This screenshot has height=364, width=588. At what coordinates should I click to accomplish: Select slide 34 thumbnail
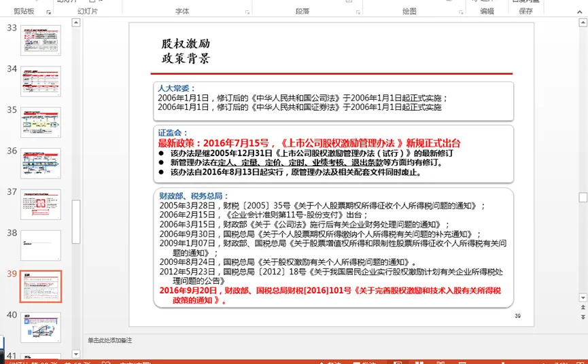[x=41, y=81]
